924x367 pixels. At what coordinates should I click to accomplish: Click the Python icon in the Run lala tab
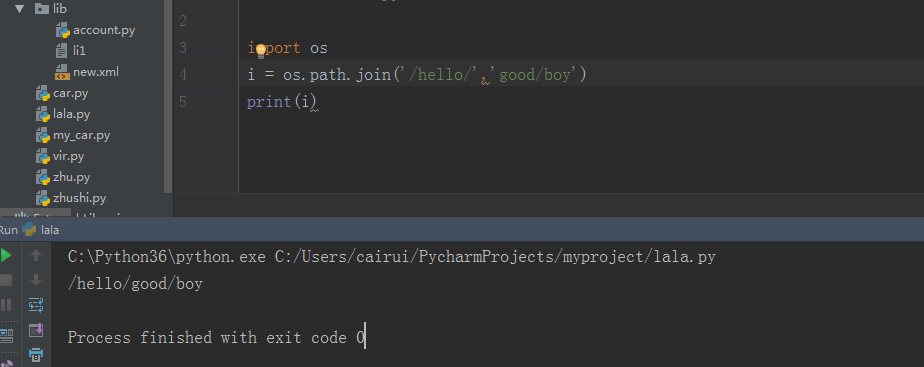(x=29, y=230)
